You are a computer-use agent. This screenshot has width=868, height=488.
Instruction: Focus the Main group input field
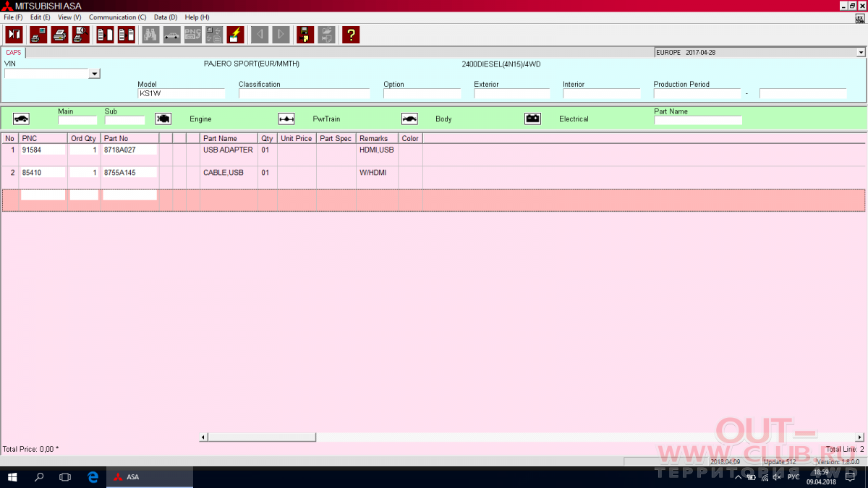click(77, 120)
